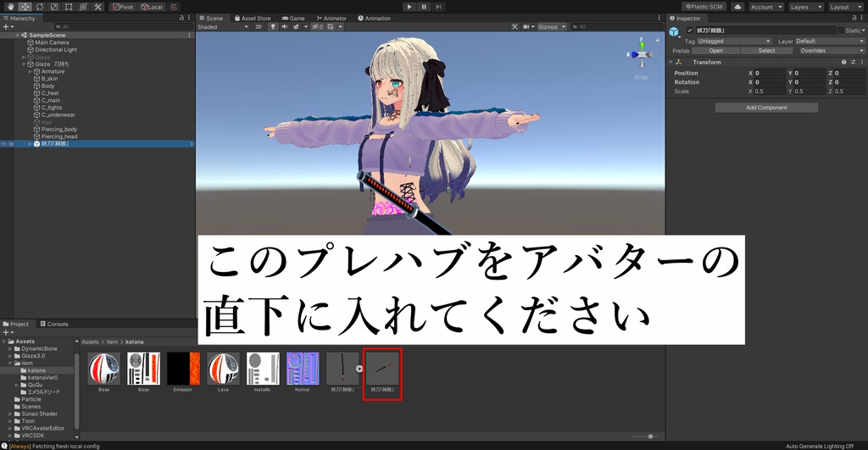The width and height of the screenshot is (868, 450).
Task: Collapse the Glaze 刀持ち object in the Hierarchy
Action: point(24,64)
